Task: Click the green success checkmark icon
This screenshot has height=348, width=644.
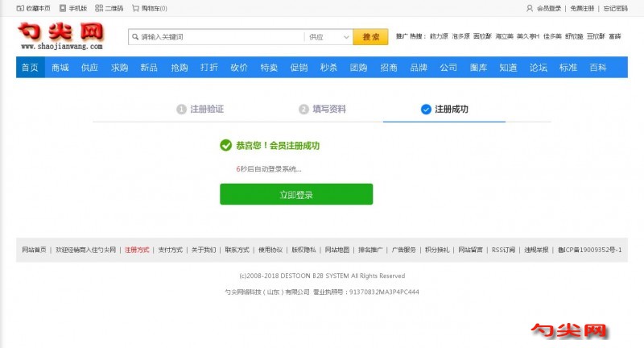Action: point(225,146)
